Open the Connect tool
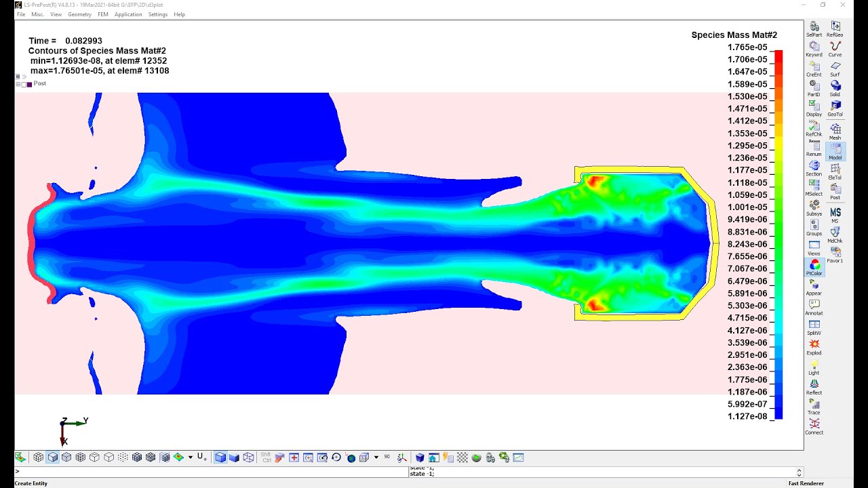The height and width of the screenshot is (488, 868). [814, 427]
